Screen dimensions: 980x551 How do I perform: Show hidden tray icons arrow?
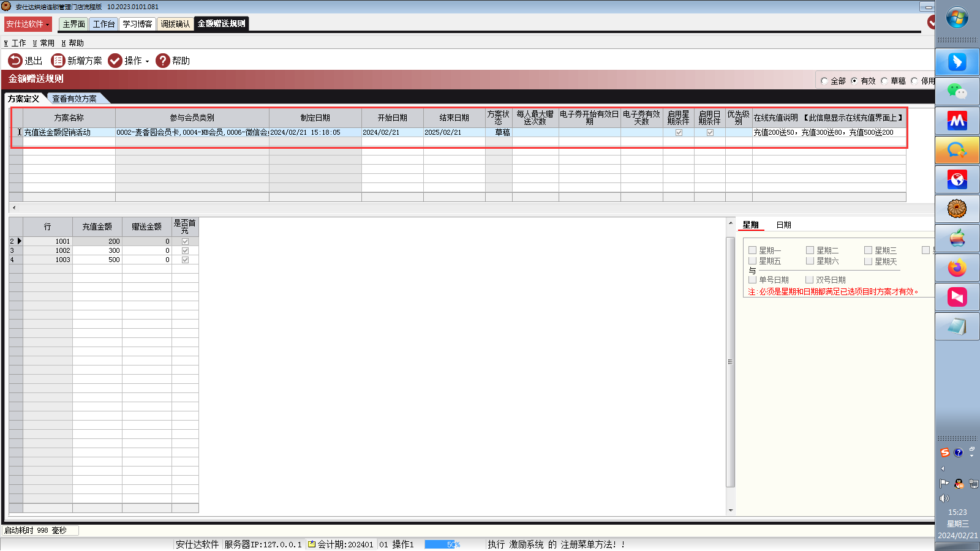click(943, 469)
